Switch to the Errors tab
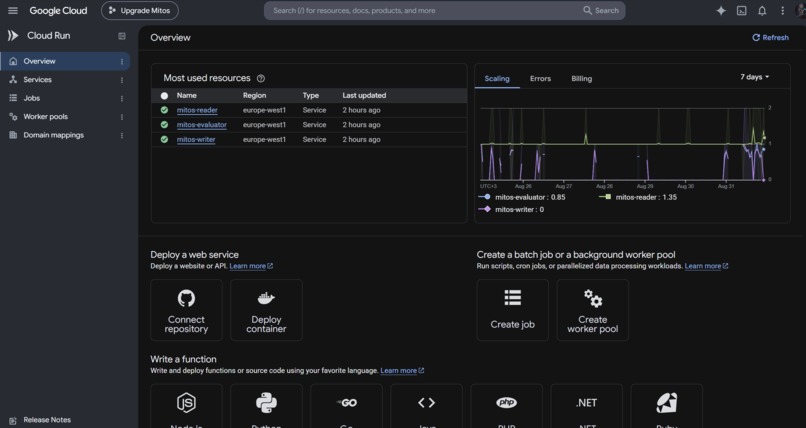This screenshot has height=428, width=806. coord(540,79)
